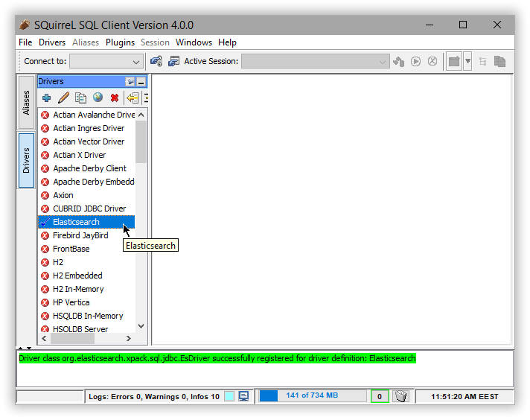Open the Windows menu
This screenshot has height=420, width=530.
(194, 42)
